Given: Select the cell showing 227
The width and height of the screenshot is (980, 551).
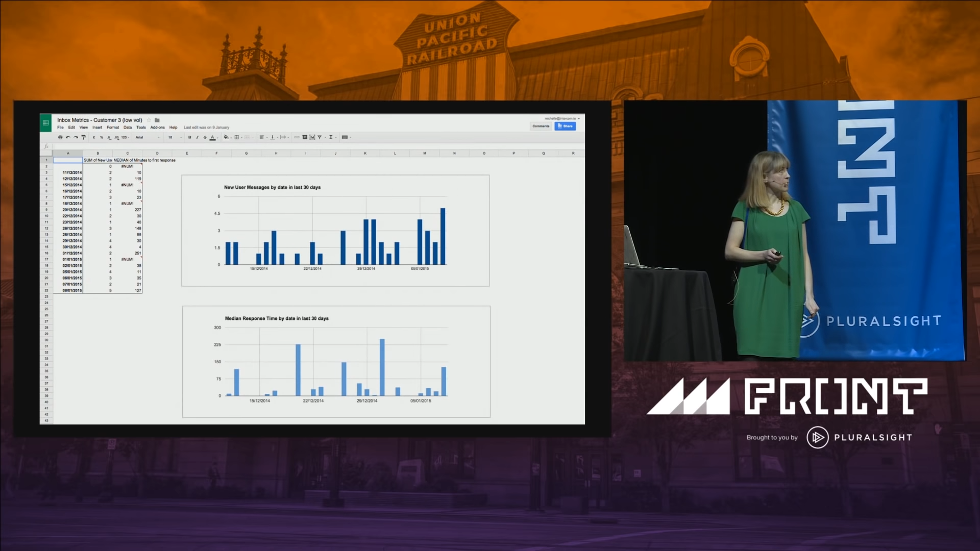Looking at the screenshot, I should pos(127,210).
